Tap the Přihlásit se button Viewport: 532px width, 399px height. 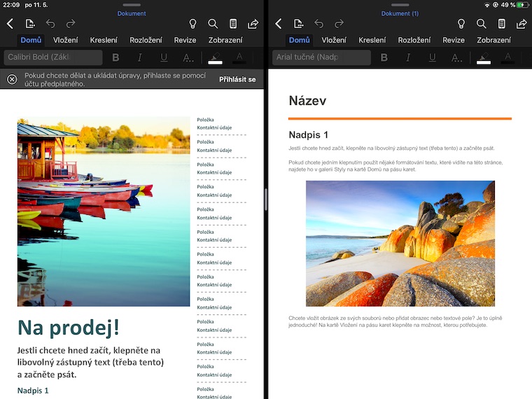[237, 80]
